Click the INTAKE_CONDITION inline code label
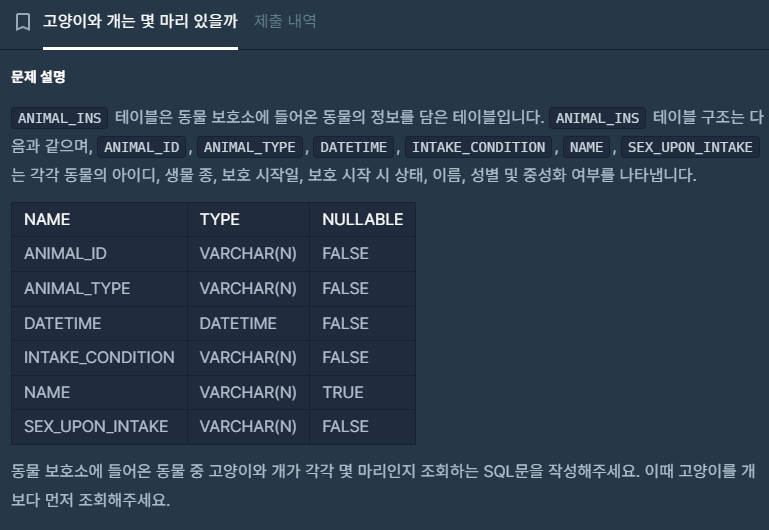Screen dimensions: 769x530 point(478,147)
